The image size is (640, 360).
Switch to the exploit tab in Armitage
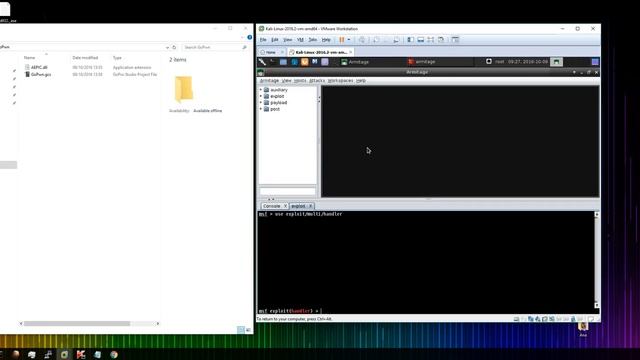298,206
